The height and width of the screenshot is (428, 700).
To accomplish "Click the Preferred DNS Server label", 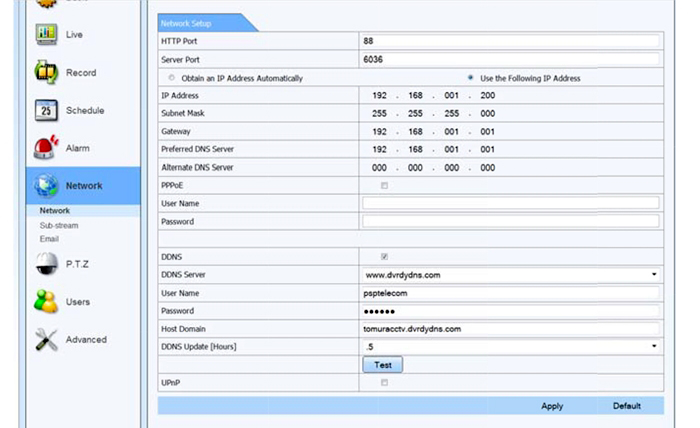I will pos(197,149).
